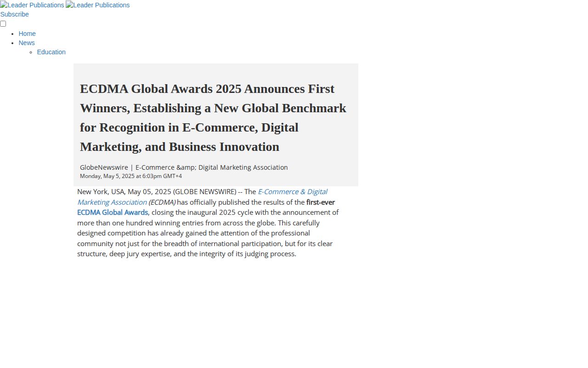Open the ECDMA Global Awards link

[112, 213]
